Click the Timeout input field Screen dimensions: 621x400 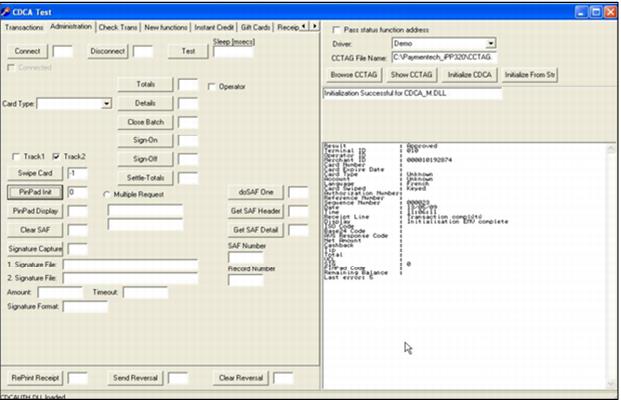click(145, 293)
